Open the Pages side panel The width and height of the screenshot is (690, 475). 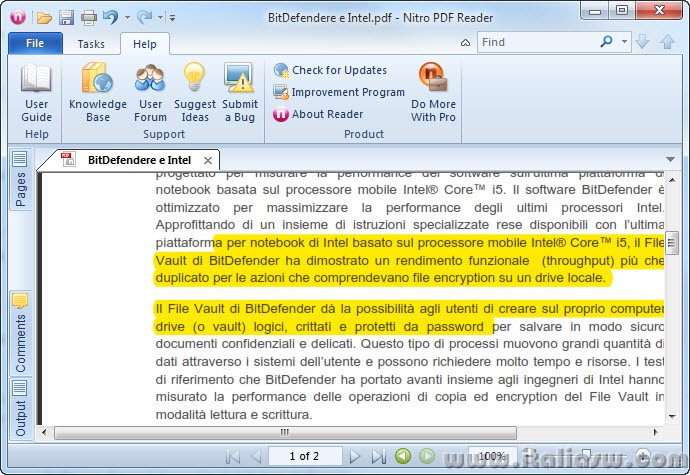click(x=20, y=180)
